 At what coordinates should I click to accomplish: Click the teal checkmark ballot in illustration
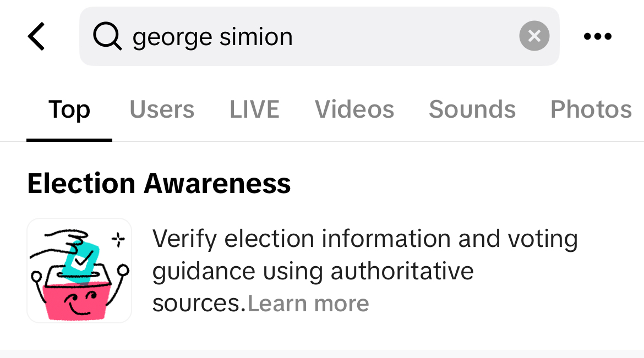(x=81, y=262)
